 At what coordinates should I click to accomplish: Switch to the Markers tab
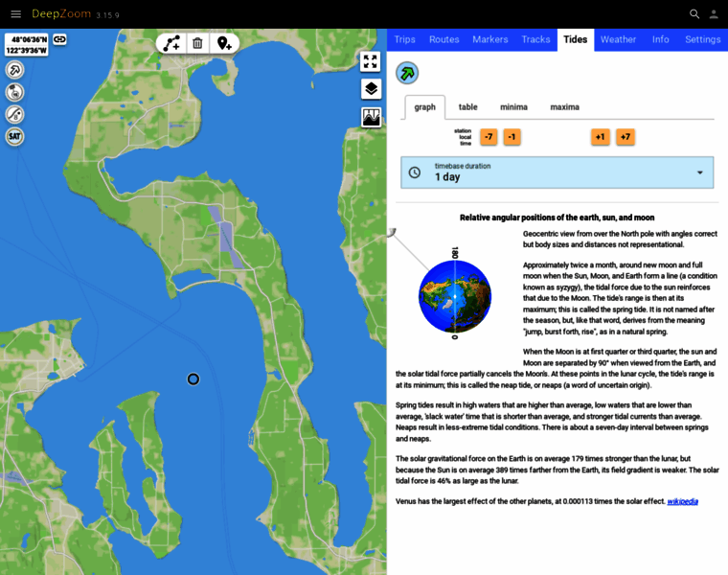tap(489, 39)
